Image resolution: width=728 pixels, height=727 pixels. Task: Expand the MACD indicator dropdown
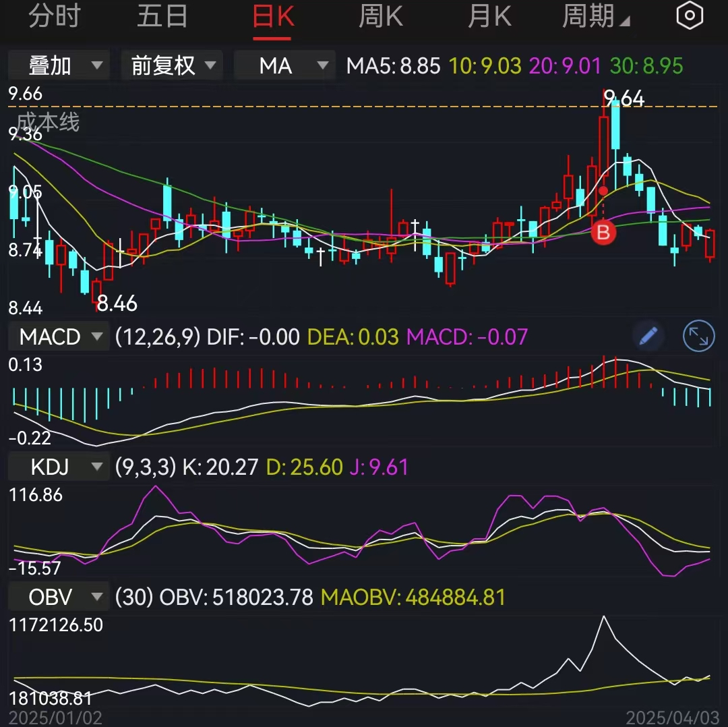58,336
